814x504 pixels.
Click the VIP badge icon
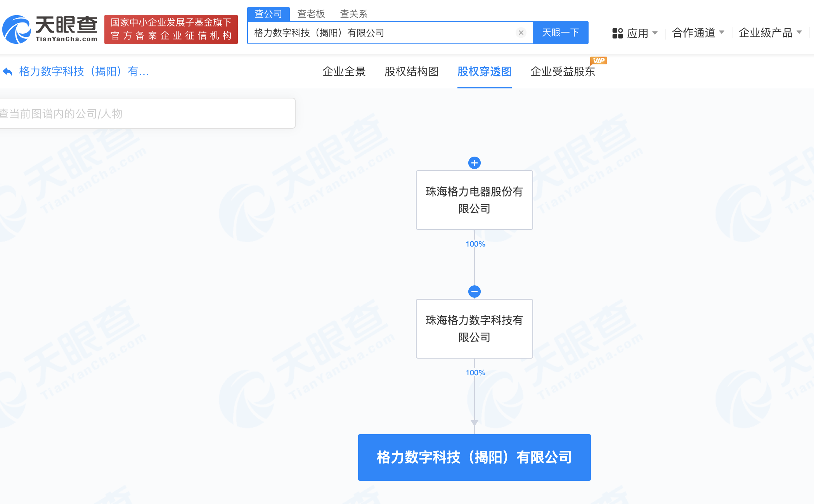coord(598,60)
